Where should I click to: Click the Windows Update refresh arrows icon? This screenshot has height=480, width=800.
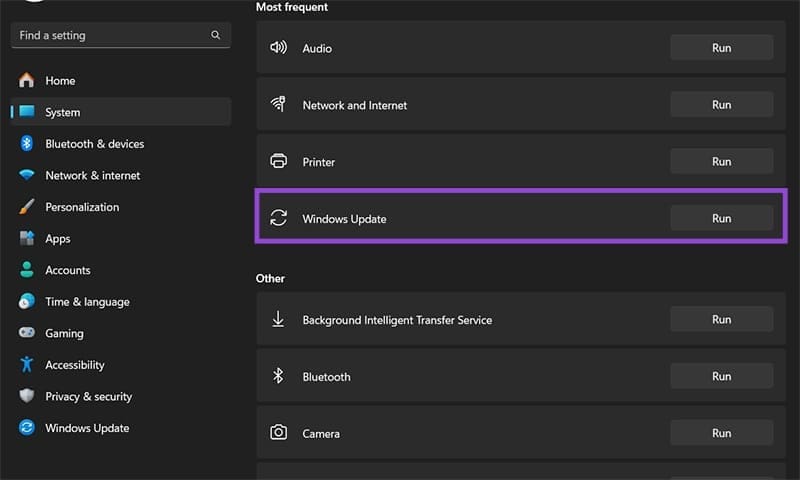click(279, 219)
